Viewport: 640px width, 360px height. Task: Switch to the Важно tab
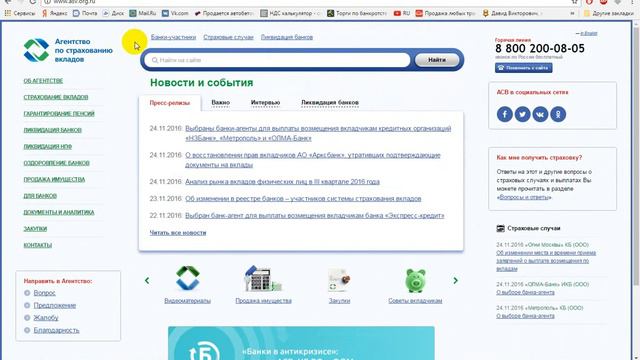tap(221, 102)
